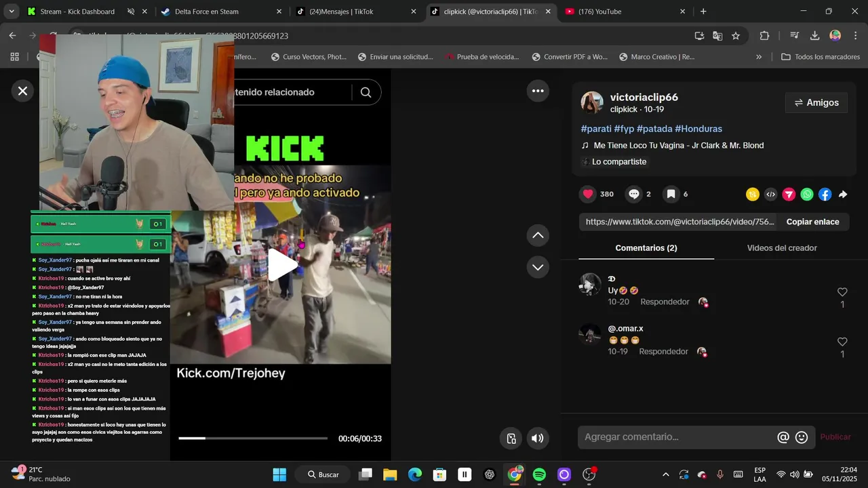868x488 pixels.
Task: Bookmark this page with the star icon
Action: click(x=736, y=36)
